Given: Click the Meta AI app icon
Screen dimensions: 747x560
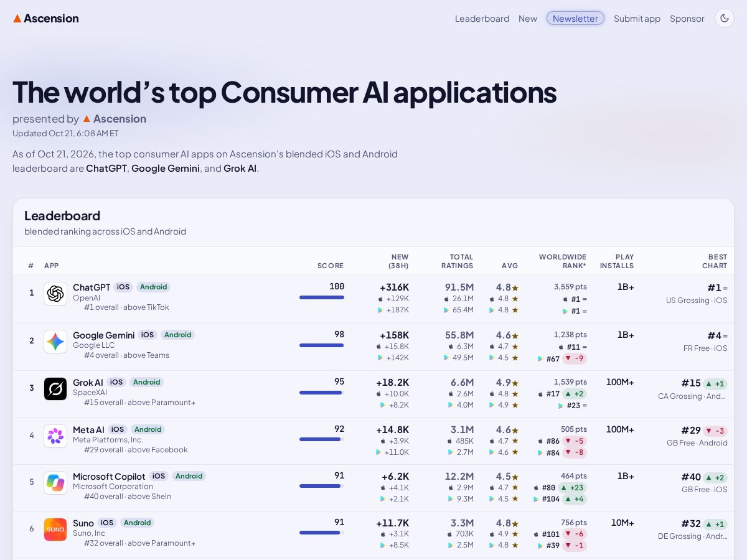Looking at the screenshot, I should 55,436.
